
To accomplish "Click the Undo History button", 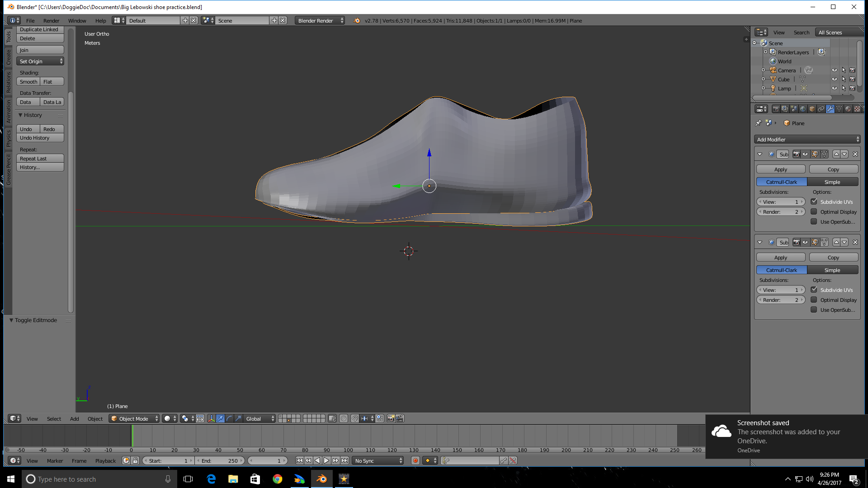I will point(40,138).
